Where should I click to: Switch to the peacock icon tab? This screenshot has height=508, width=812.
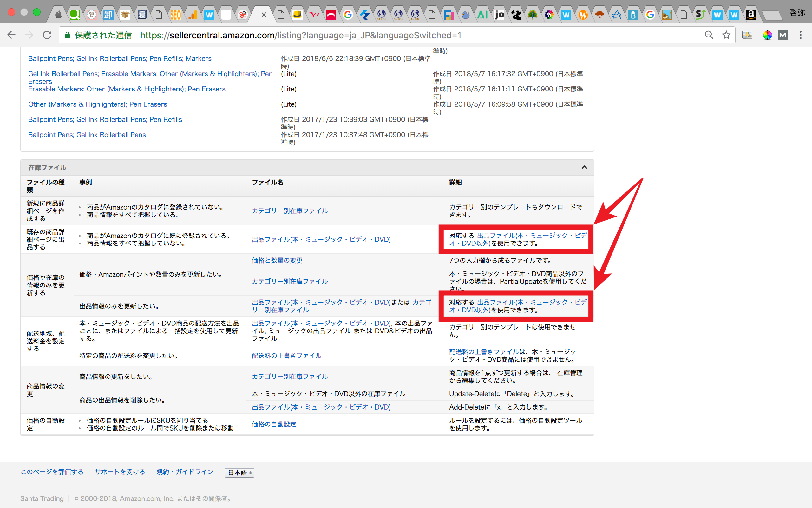(533, 15)
